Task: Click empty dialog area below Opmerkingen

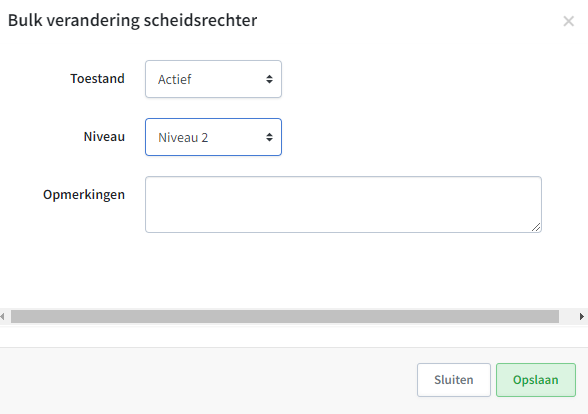Action: [x=294, y=270]
